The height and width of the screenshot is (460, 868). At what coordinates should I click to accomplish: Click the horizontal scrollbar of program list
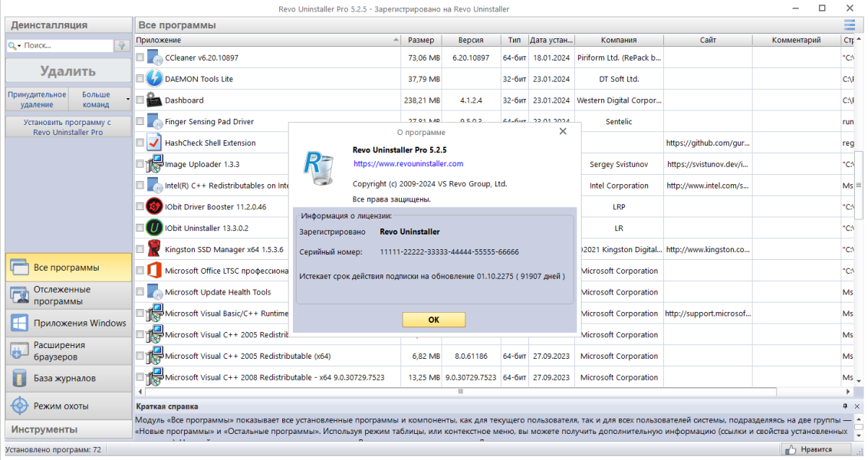(x=459, y=391)
